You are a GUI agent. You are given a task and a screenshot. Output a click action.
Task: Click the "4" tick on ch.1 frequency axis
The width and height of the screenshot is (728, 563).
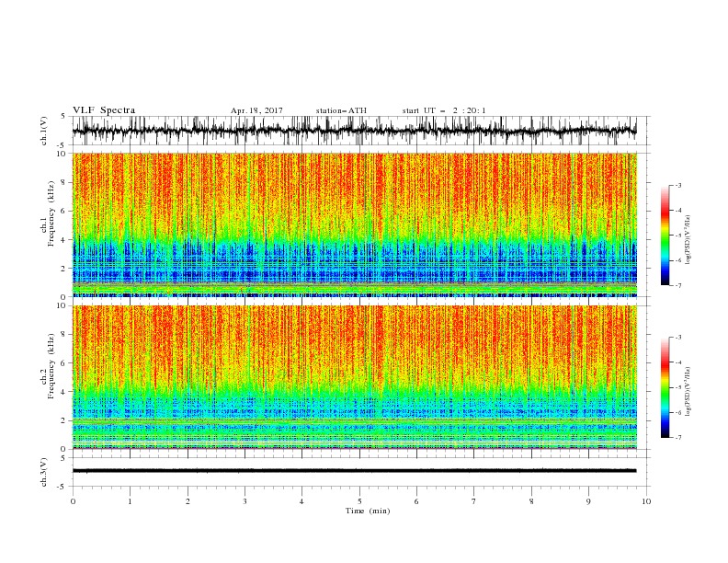pyautogui.click(x=64, y=240)
